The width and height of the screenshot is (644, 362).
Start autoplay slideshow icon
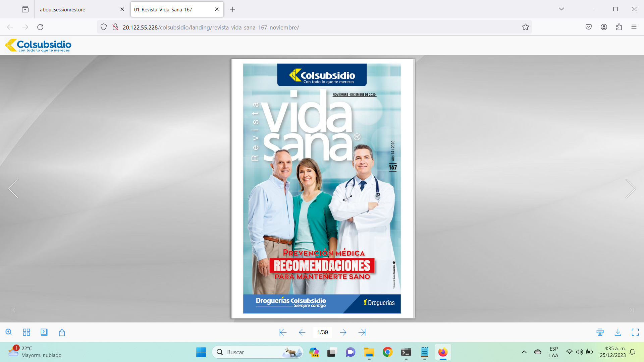click(44, 332)
